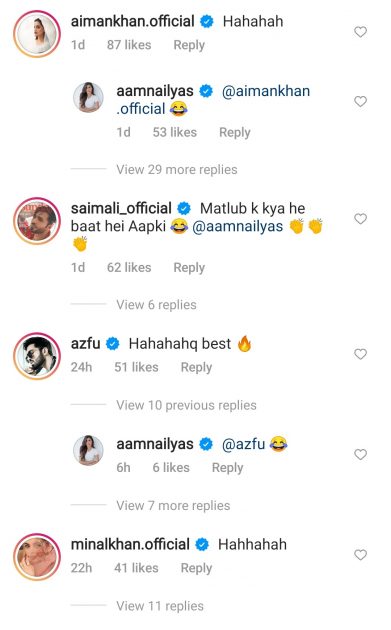Expand View 29 more replies
This screenshot has height=630, width=391.
pyautogui.click(x=177, y=170)
